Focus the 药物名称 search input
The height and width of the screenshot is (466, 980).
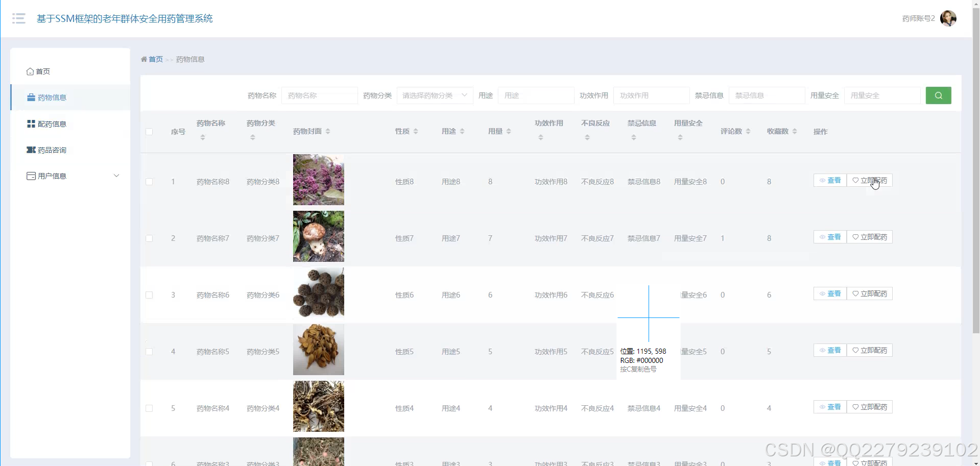pos(320,95)
